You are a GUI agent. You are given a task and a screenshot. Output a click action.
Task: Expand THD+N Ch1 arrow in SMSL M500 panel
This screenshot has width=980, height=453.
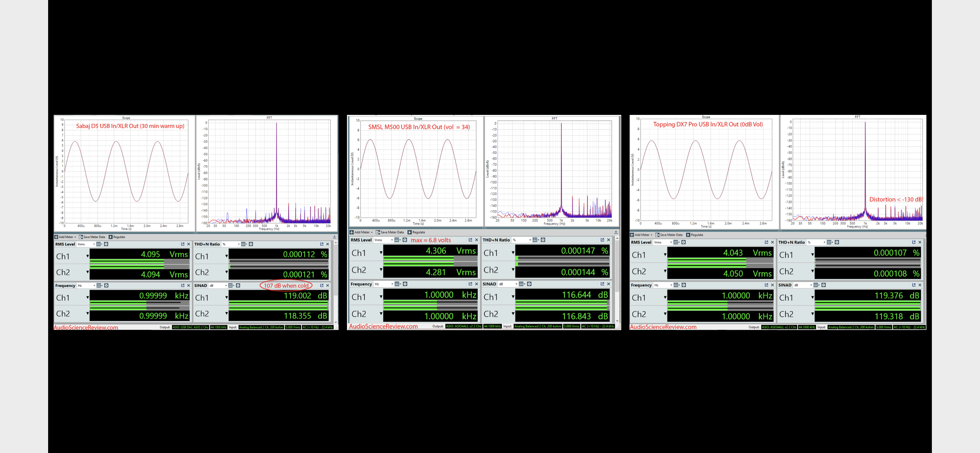tap(513, 253)
